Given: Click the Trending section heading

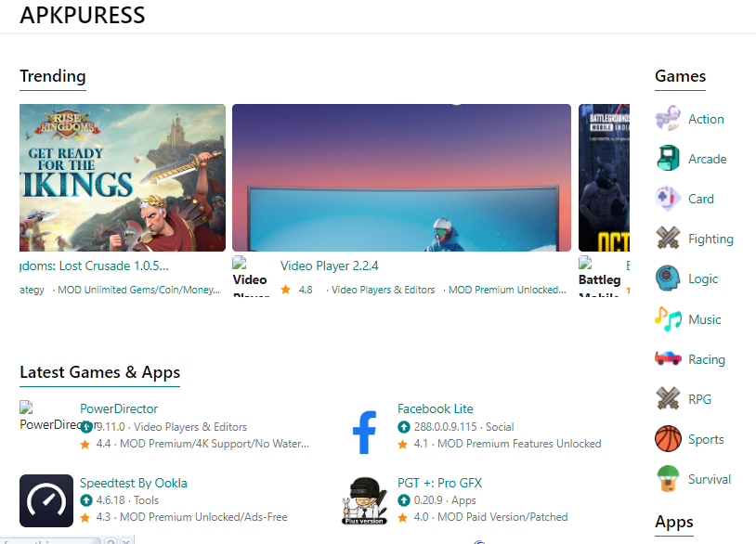Looking at the screenshot, I should tap(53, 76).
